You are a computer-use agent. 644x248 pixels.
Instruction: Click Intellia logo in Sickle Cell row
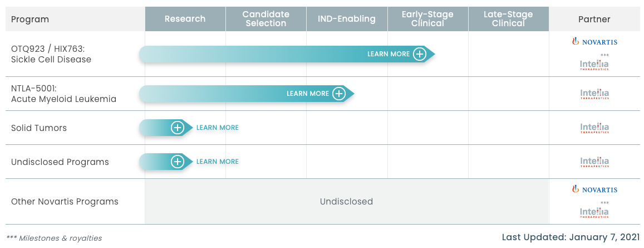pyautogui.click(x=594, y=65)
